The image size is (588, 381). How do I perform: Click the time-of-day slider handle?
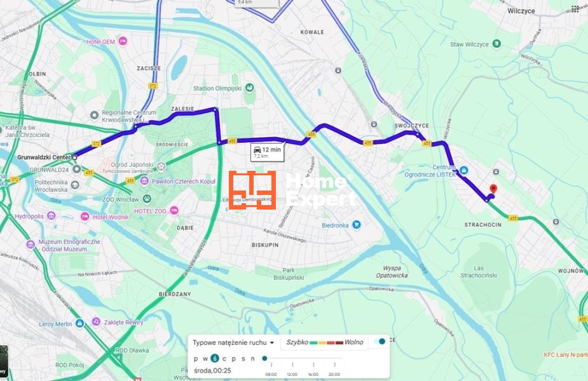coord(264,359)
